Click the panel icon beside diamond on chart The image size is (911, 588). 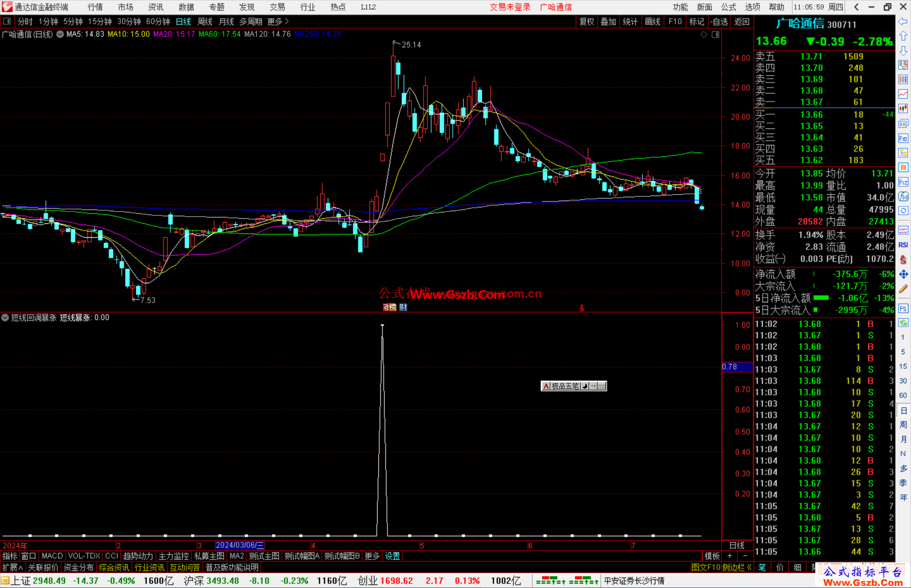pyautogui.click(x=716, y=35)
